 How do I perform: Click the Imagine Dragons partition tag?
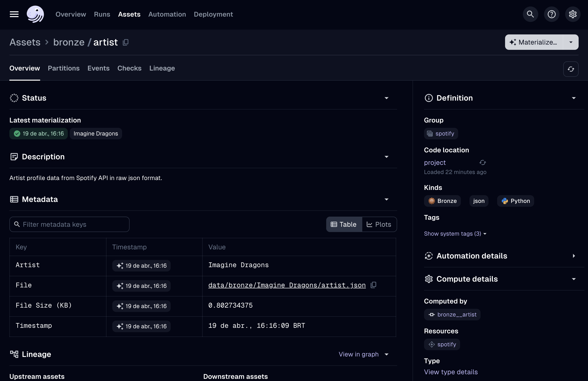96,134
